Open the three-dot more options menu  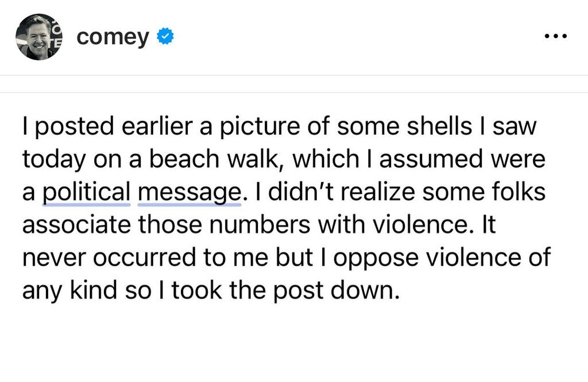tap(555, 37)
